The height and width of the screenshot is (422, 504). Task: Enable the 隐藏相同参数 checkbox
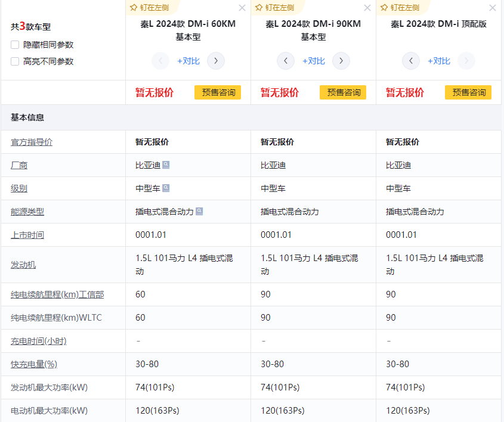click(x=15, y=45)
